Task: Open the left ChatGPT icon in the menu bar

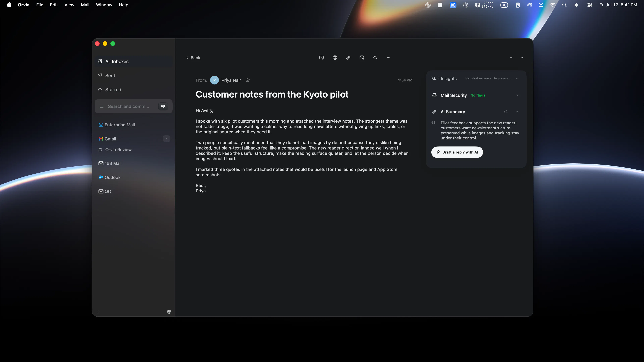Action: [428, 5]
